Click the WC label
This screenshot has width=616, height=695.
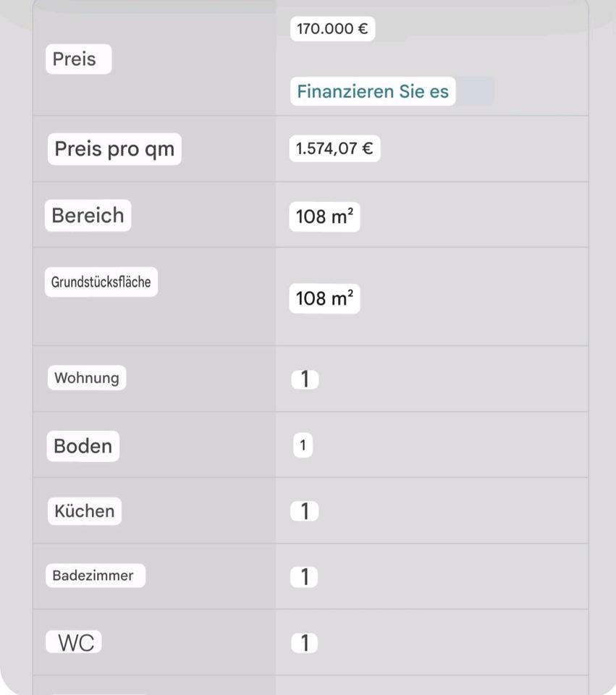75,643
